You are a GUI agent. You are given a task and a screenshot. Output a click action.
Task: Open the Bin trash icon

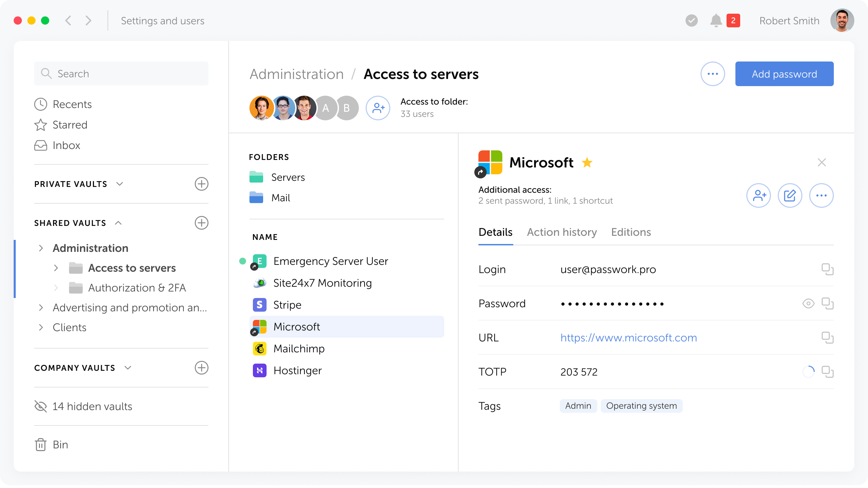(x=41, y=445)
